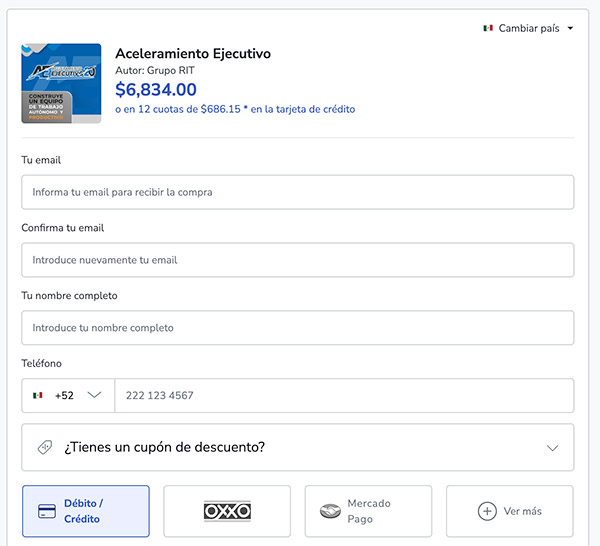The width and height of the screenshot is (600, 546).
Task: Click the phone number input field
Action: point(343,395)
